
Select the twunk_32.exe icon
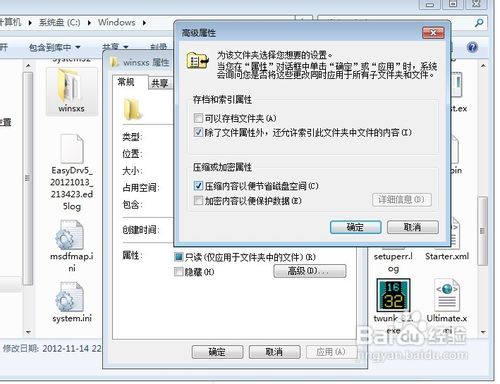393,295
